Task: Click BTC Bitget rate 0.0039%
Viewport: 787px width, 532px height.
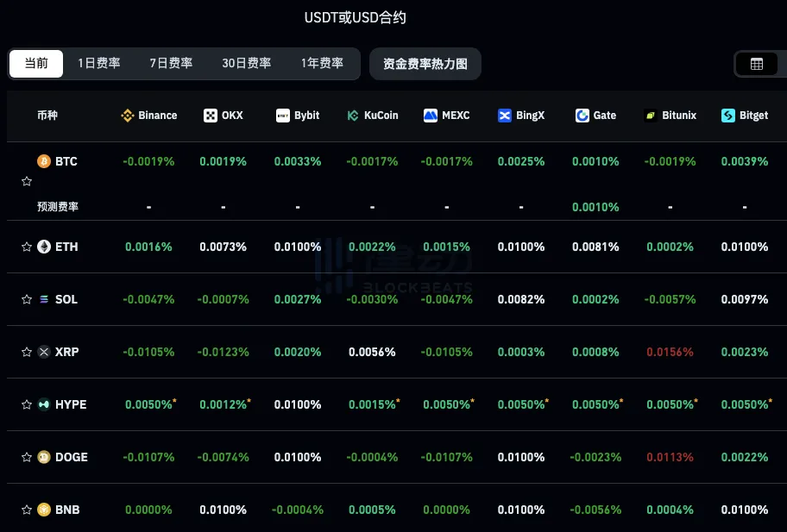Action: click(745, 161)
